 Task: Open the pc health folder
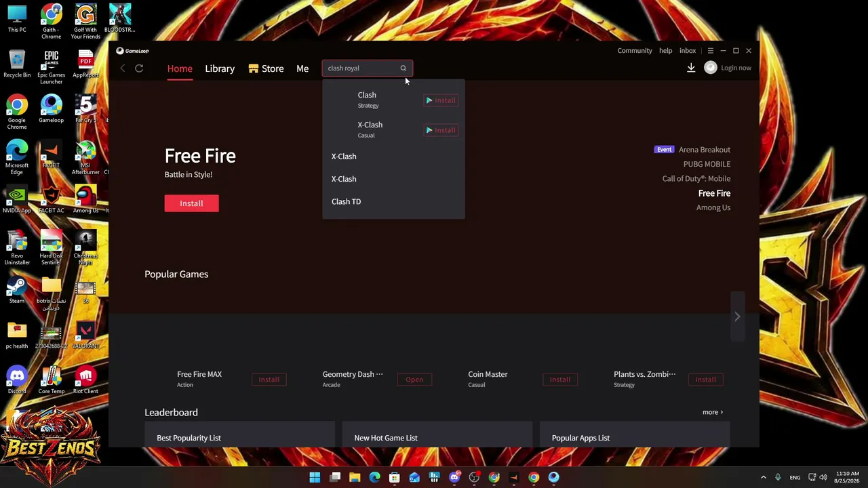click(x=17, y=335)
